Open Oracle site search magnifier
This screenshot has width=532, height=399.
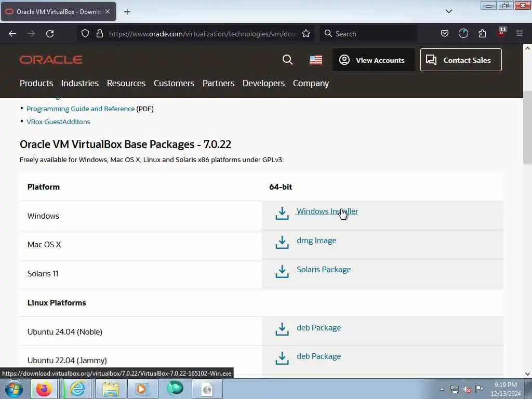[x=287, y=60]
